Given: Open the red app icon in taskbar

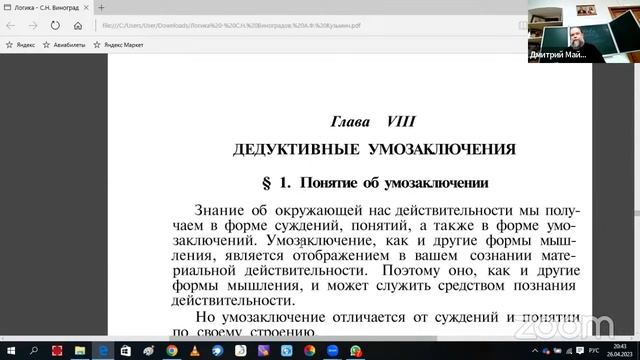Looking at the screenshot, I should pyautogui.click(x=57, y=351).
